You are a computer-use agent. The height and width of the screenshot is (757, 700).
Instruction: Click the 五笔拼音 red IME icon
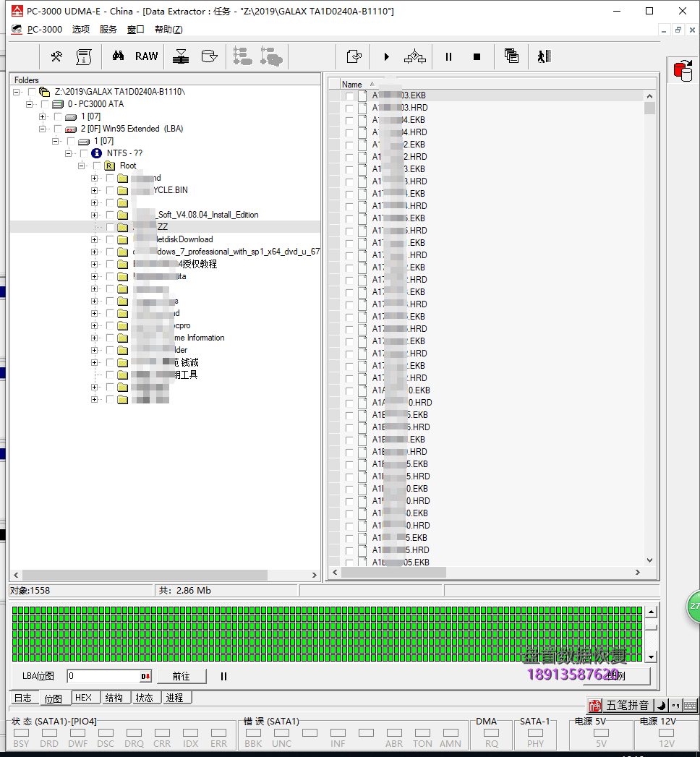coord(595,706)
